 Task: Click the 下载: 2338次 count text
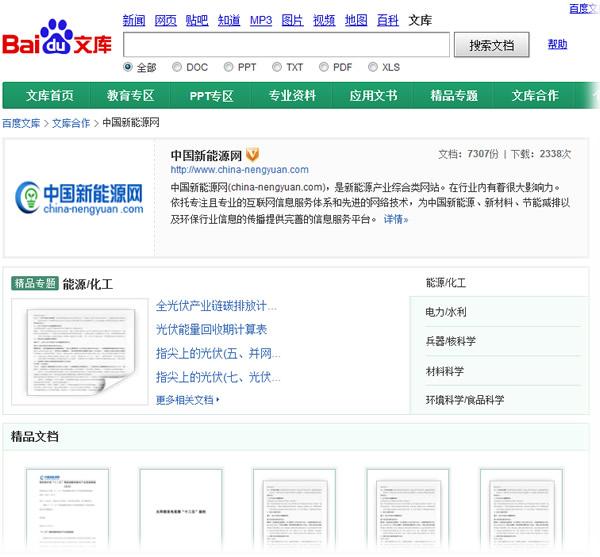pyautogui.click(x=541, y=154)
